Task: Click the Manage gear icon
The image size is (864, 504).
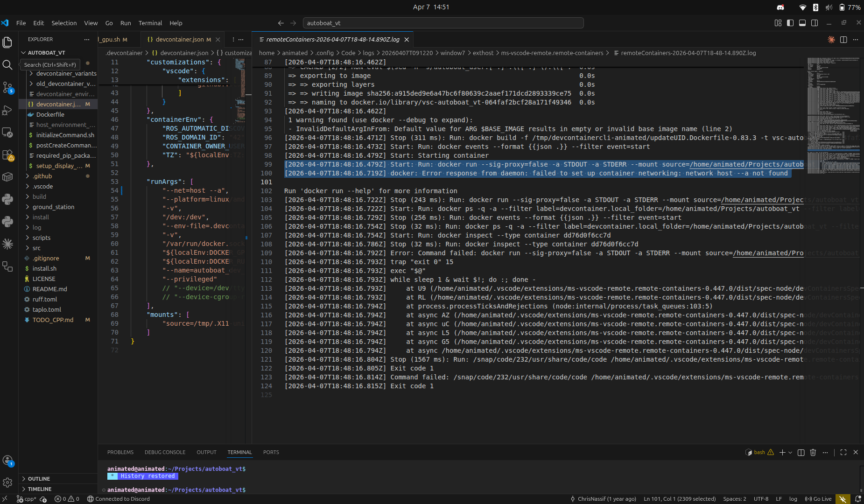Action: pos(7,483)
